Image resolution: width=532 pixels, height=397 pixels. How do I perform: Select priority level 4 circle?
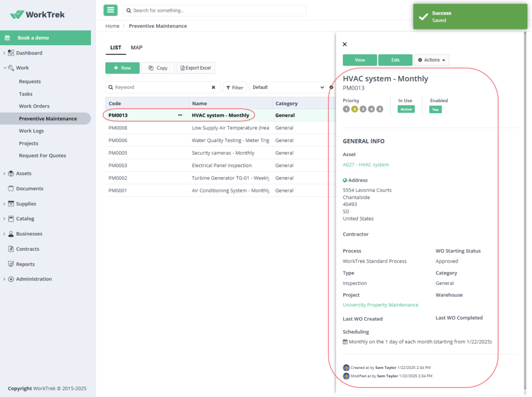tap(371, 109)
